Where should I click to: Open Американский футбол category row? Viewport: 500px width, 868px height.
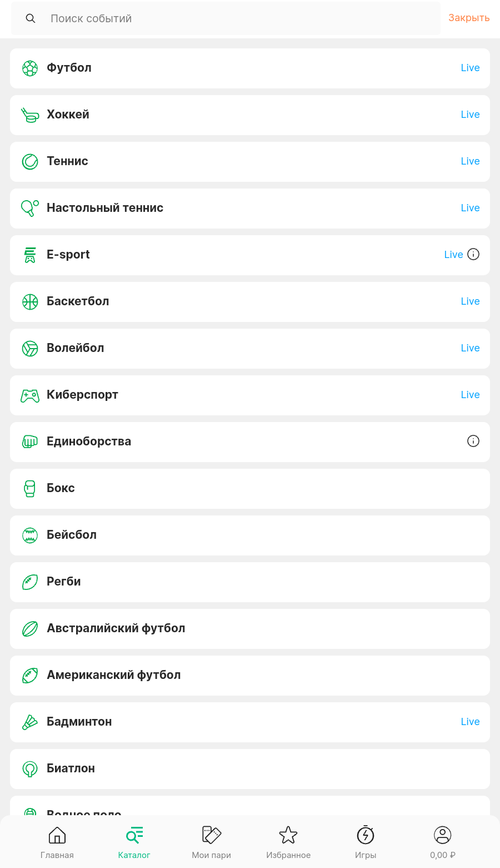pos(250,676)
